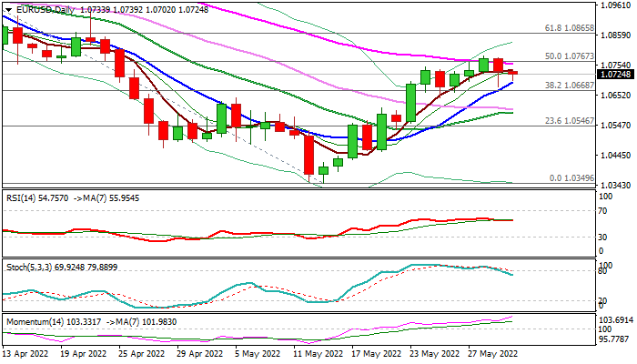Click the EURUSD Daily chart title
Viewport: 637px width, 364px height.
point(42,8)
